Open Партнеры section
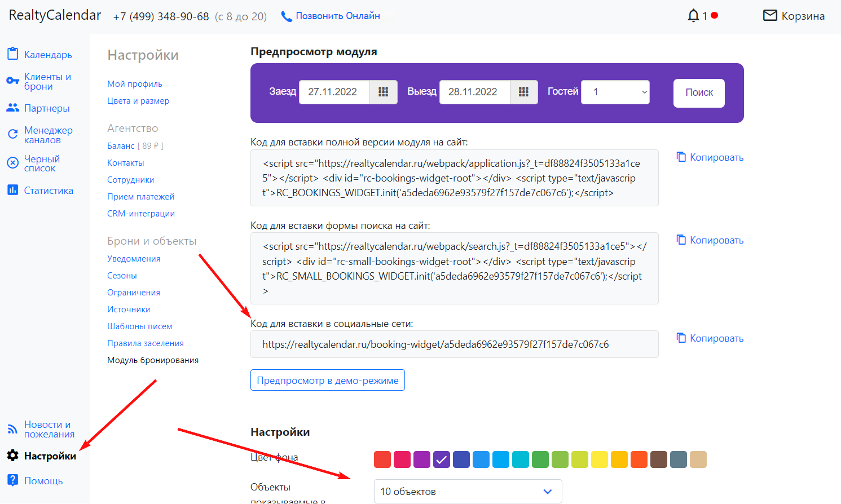841x504 pixels. tap(47, 108)
